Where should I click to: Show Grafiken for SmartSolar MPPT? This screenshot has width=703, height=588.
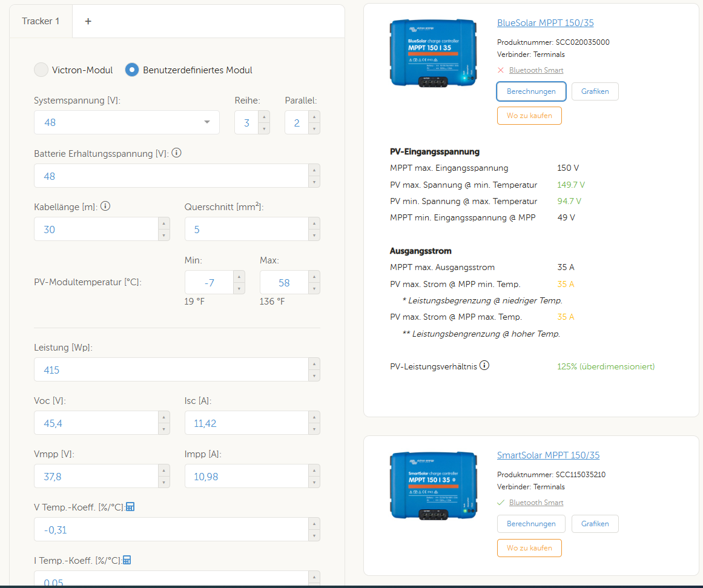coord(595,524)
